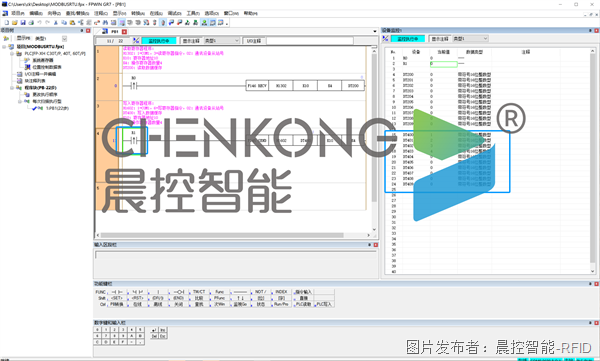
Task: Click the Print toolbar icon
Action: tap(31, 23)
